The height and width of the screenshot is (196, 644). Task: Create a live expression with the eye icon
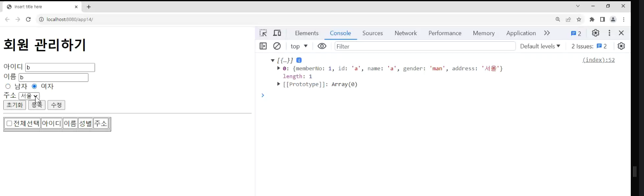pos(322,46)
